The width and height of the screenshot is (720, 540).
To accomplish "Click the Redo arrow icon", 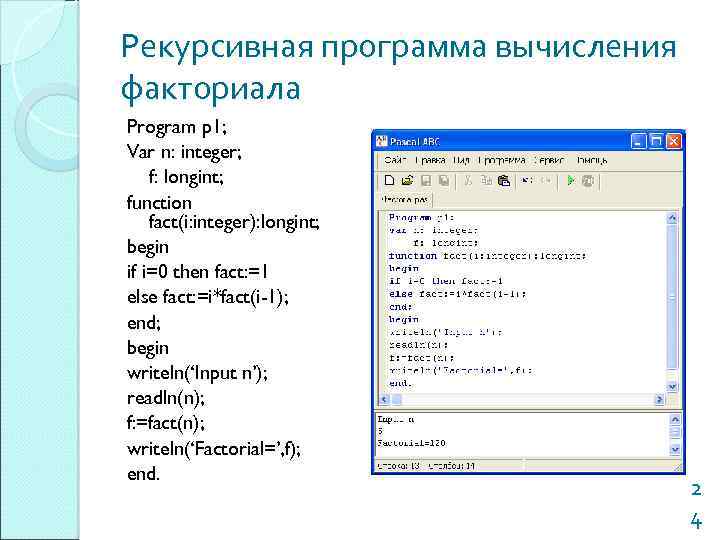I will (x=546, y=180).
